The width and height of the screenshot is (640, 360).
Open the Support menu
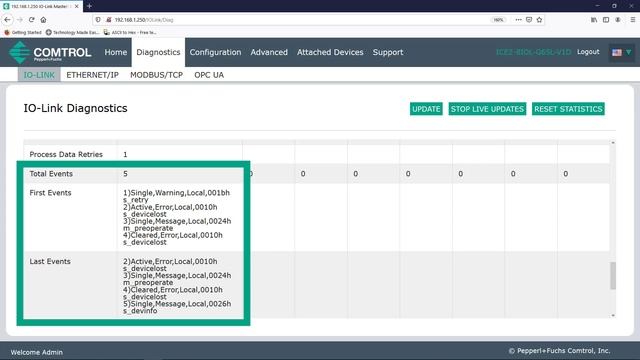(x=388, y=52)
